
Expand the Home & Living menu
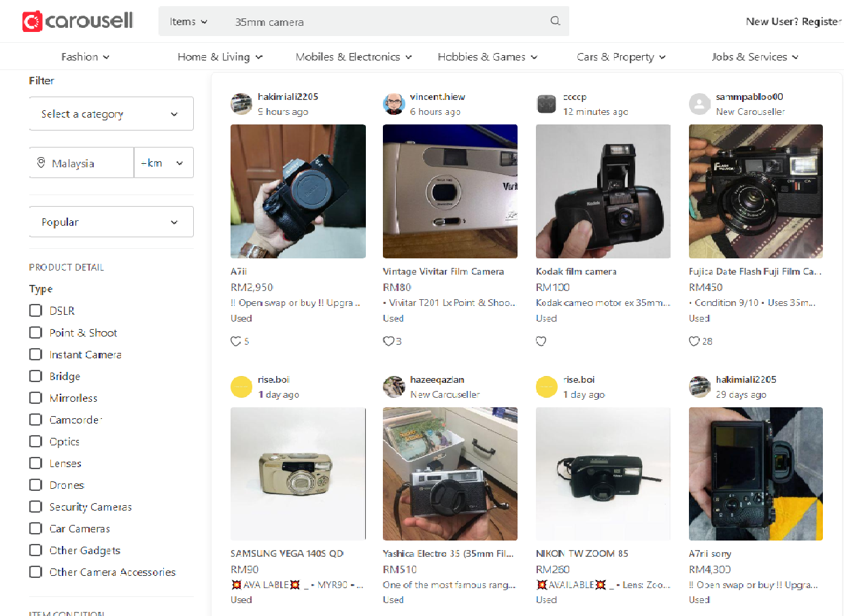click(220, 57)
